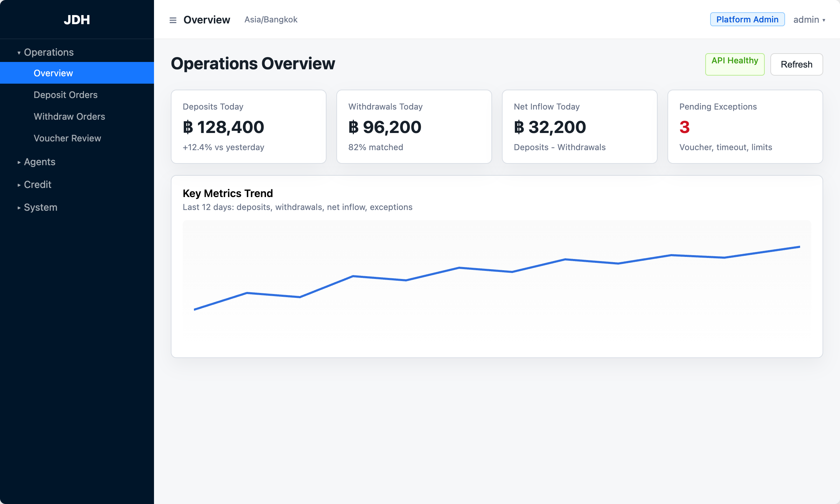840x504 pixels.
Task: Open the admin user dropdown
Action: click(809, 20)
